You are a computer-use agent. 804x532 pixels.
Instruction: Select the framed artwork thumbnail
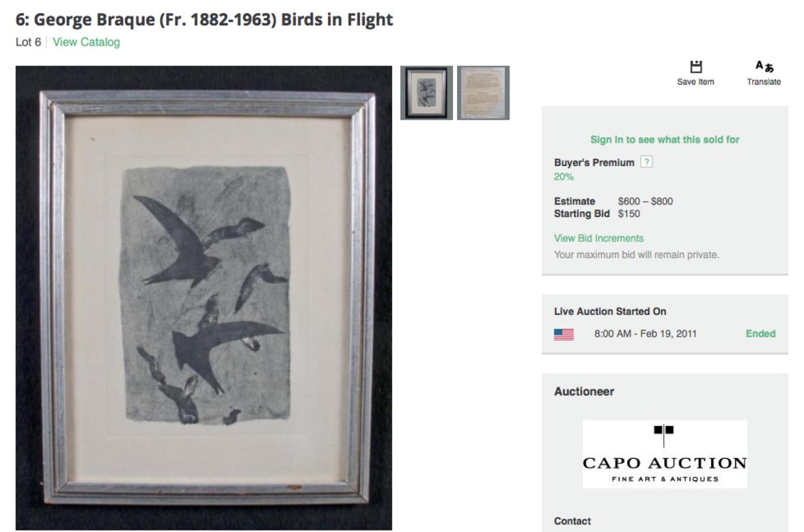point(427,93)
